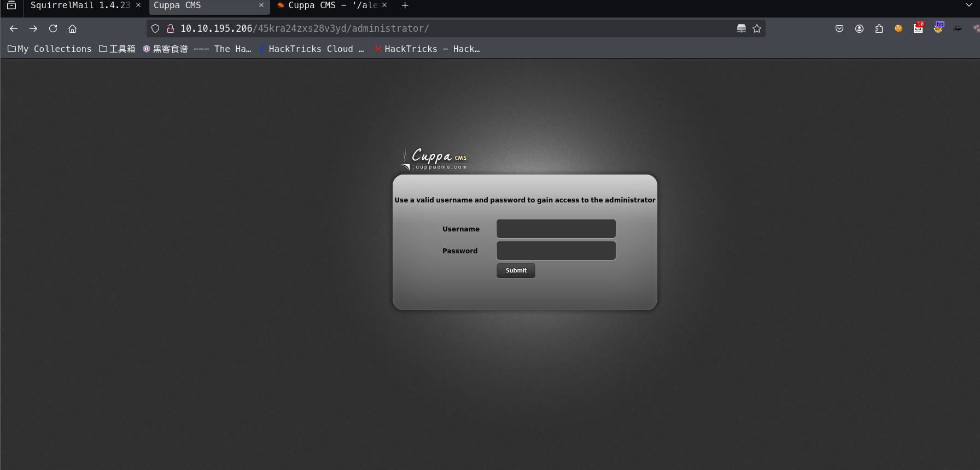This screenshot has width=980, height=470.
Task: Click the Submit login button
Action: tap(516, 270)
